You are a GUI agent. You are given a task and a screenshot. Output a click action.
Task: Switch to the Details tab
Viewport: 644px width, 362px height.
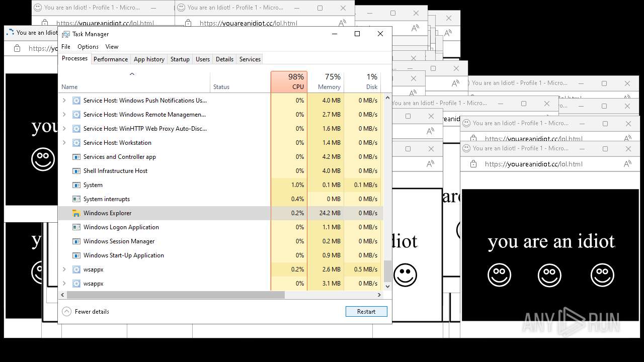coord(224,59)
